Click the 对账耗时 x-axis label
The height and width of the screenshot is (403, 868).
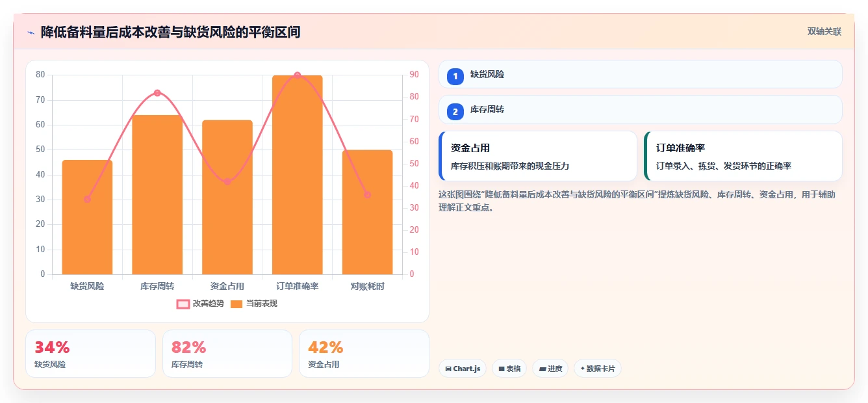coord(368,286)
